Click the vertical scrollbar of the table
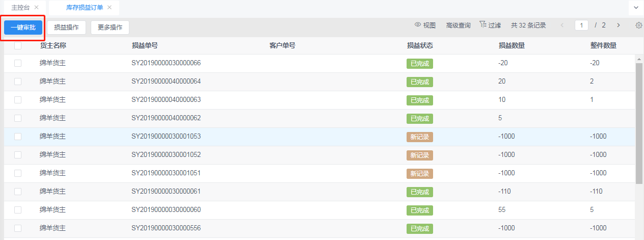Image resolution: width=644 pixels, height=240 pixels. click(x=639, y=123)
